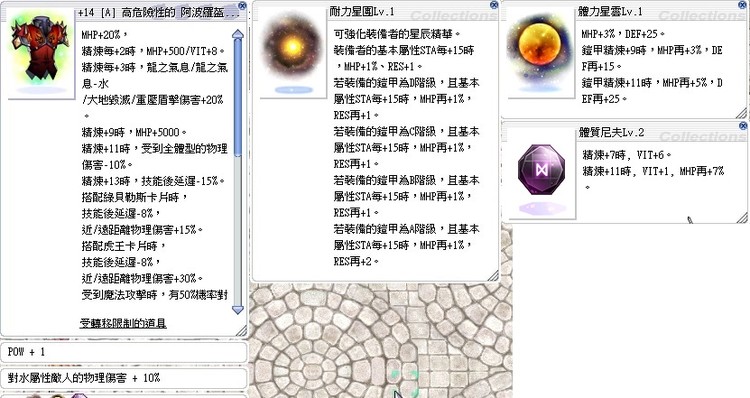Close the +14 阿波羅盔 armor description window
This screenshot has height=398, width=750.
click(x=242, y=6)
